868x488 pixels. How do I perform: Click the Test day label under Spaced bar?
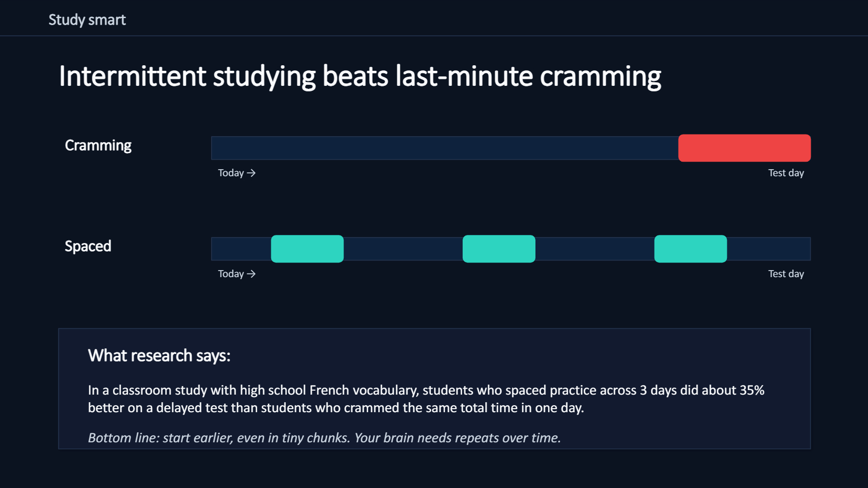(786, 274)
